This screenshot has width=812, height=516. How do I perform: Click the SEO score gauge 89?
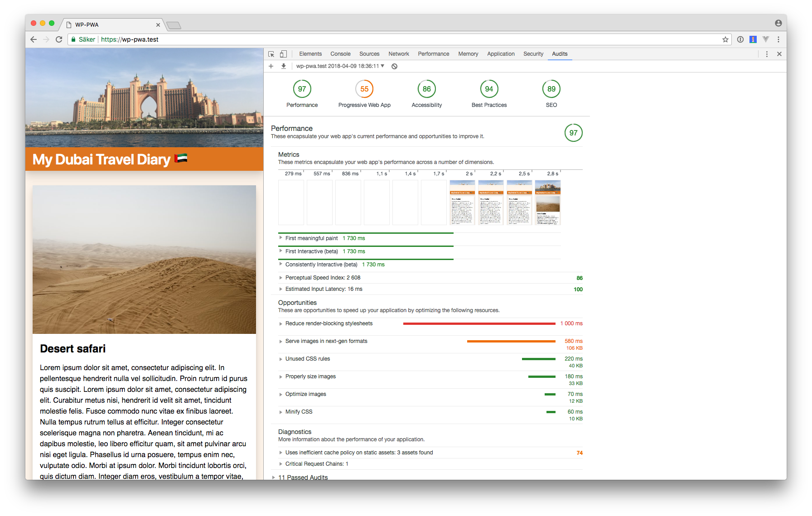click(551, 89)
